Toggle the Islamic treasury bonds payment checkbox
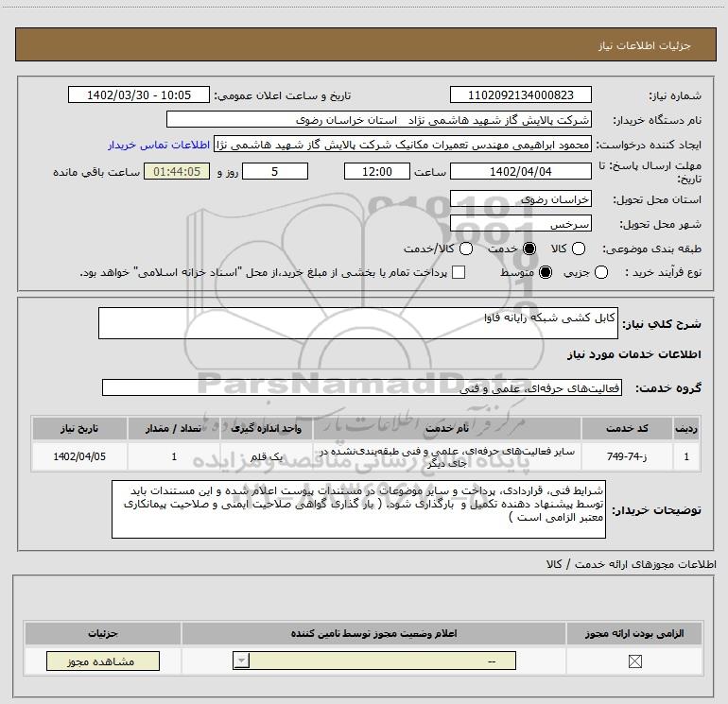This screenshot has width=728, height=704. [x=459, y=272]
